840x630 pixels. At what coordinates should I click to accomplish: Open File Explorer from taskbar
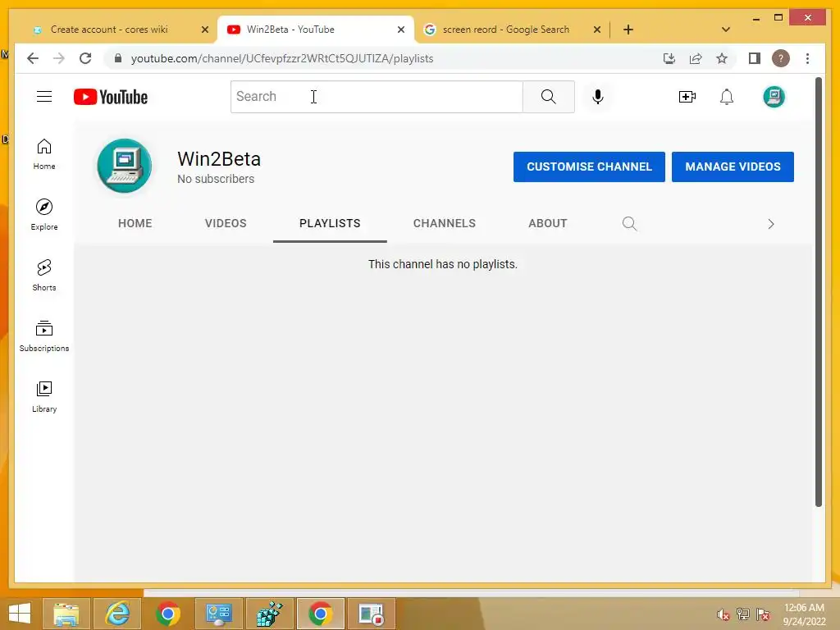66,614
